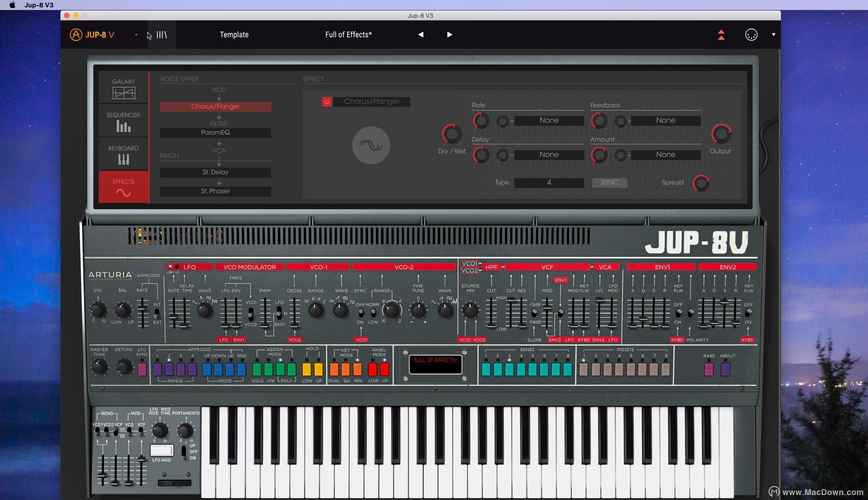Select Bank 8 cyan button
The width and height of the screenshot is (868, 500).
pyautogui.click(x=568, y=370)
